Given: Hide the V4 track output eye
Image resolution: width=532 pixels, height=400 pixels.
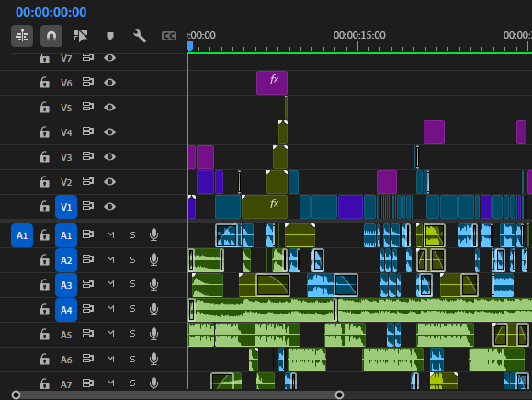Looking at the screenshot, I should coord(109,132).
